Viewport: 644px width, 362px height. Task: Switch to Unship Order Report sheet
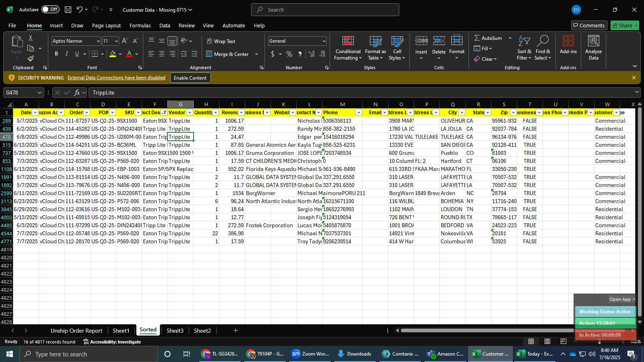76,331
